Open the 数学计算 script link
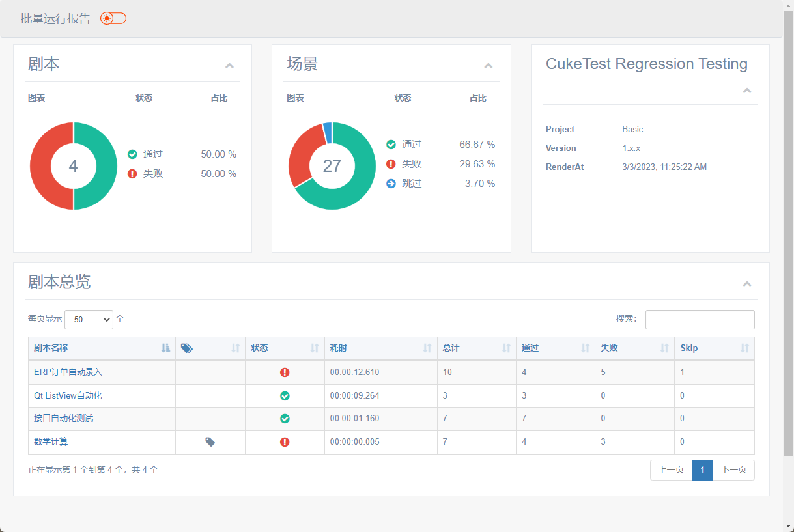 coord(51,441)
